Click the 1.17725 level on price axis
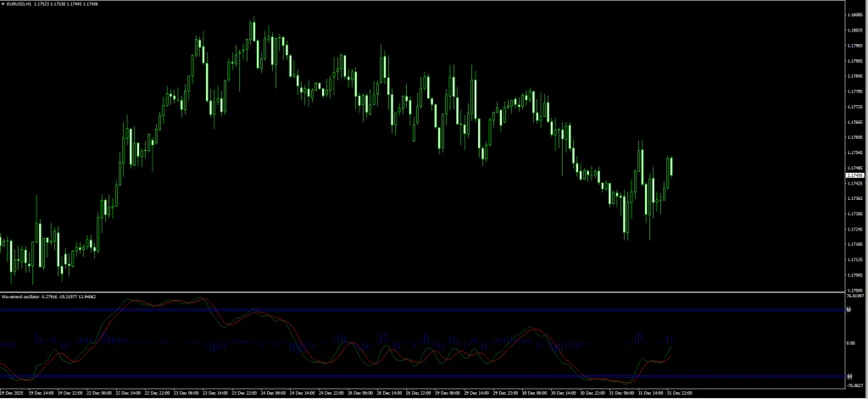Screen dimensions: 868x399 click(x=854, y=106)
